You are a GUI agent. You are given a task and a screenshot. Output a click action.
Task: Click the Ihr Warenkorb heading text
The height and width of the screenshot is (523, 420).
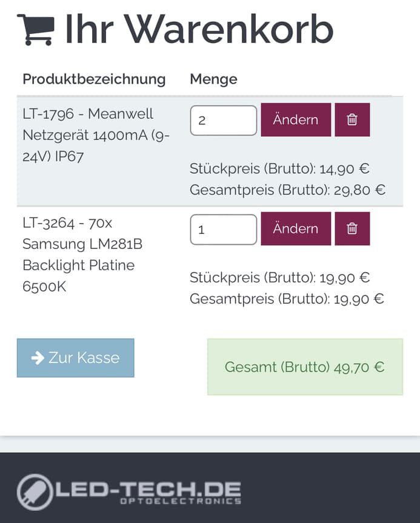[x=199, y=28]
